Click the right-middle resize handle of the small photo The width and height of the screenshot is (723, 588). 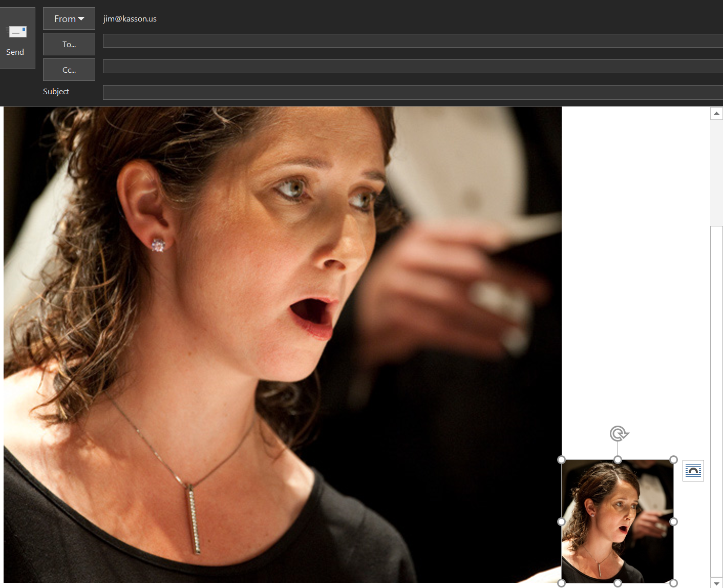[673, 521]
